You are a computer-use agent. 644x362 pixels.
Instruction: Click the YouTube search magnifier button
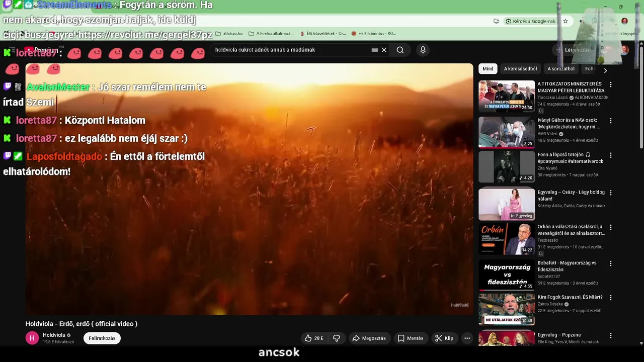click(400, 50)
